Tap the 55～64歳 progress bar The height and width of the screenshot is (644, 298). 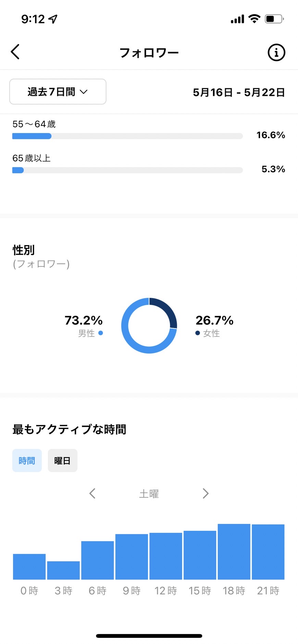[127, 136]
